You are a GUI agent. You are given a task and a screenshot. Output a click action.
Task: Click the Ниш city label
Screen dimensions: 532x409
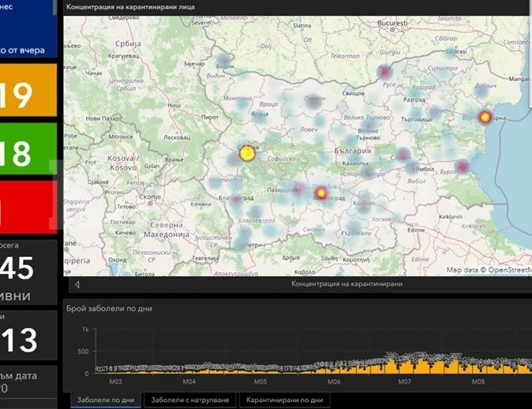(x=174, y=105)
